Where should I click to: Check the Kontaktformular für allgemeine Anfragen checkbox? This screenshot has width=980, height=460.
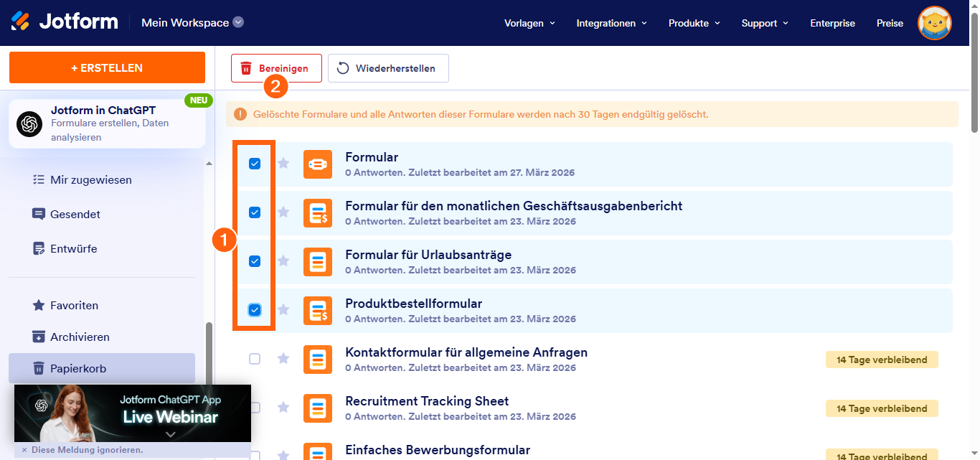[255, 359]
